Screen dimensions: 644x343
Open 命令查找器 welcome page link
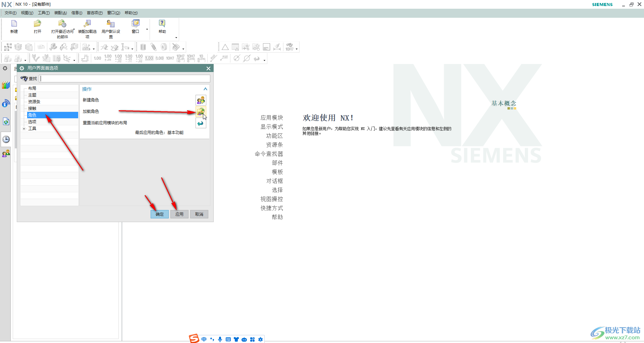269,154
